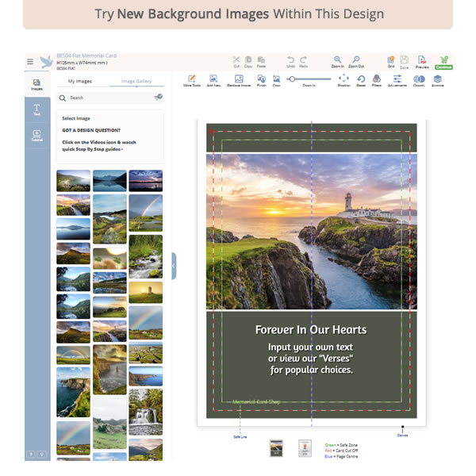
Task: Open the Adjustments sliders tool
Action: [x=397, y=80]
